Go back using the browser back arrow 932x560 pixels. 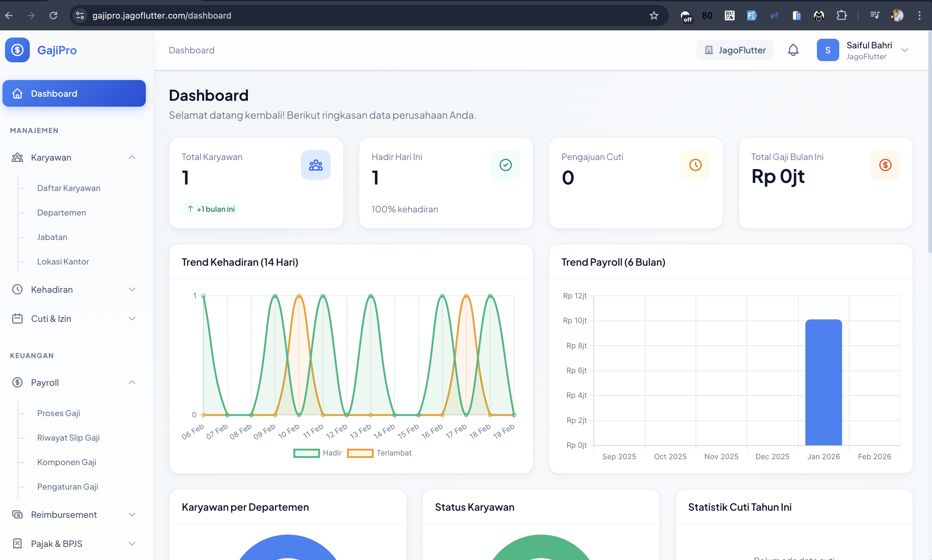pyautogui.click(x=9, y=16)
